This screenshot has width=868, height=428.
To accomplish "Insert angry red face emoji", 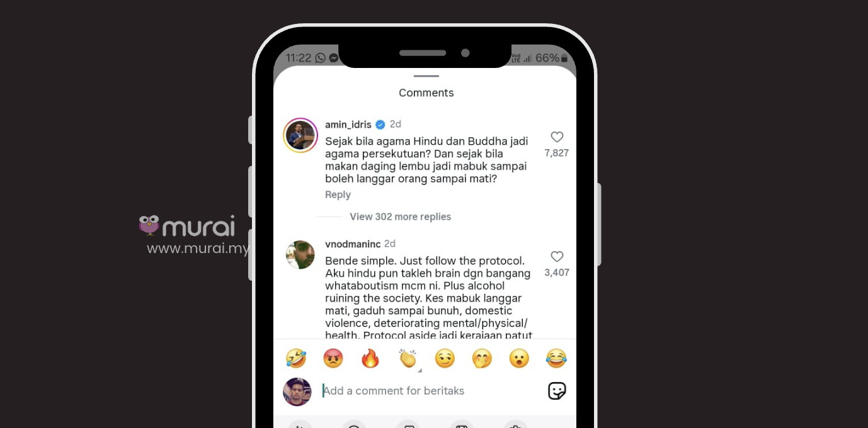I will click(x=333, y=358).
